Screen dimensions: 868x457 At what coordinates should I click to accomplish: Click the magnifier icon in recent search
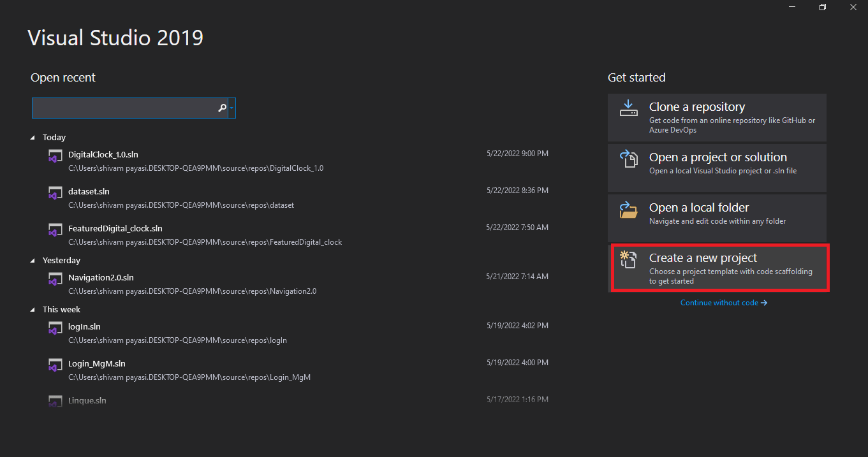coord(222,108)
